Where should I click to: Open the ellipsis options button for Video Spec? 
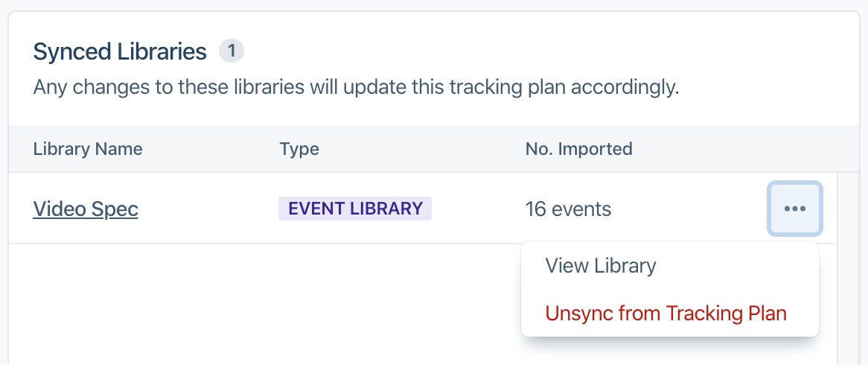794,209
